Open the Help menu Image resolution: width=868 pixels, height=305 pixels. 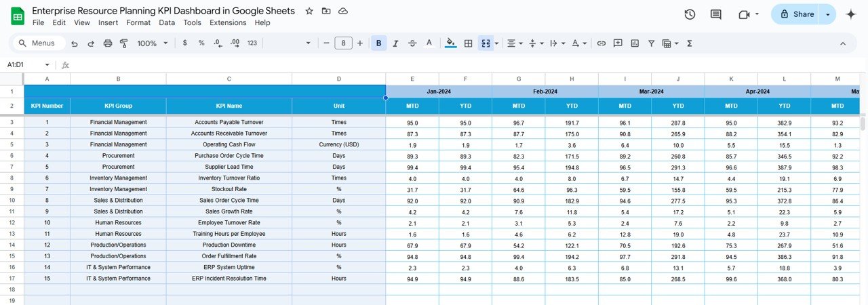(262, 22)
